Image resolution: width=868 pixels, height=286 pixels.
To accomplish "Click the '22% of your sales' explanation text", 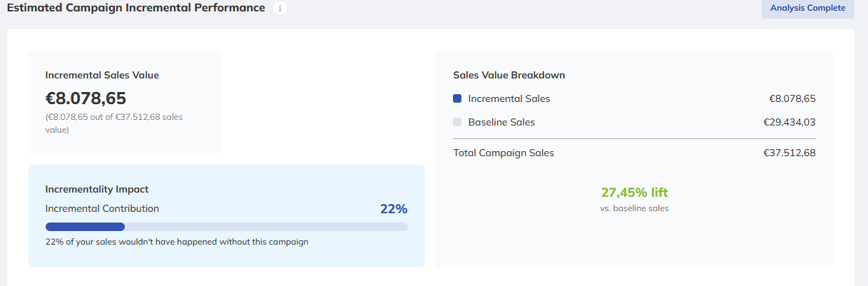I will (176, 242).
